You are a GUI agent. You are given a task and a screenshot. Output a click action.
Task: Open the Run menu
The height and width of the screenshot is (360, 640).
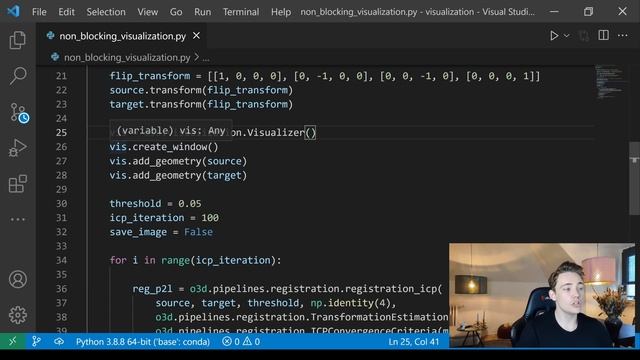pos(202,12)
